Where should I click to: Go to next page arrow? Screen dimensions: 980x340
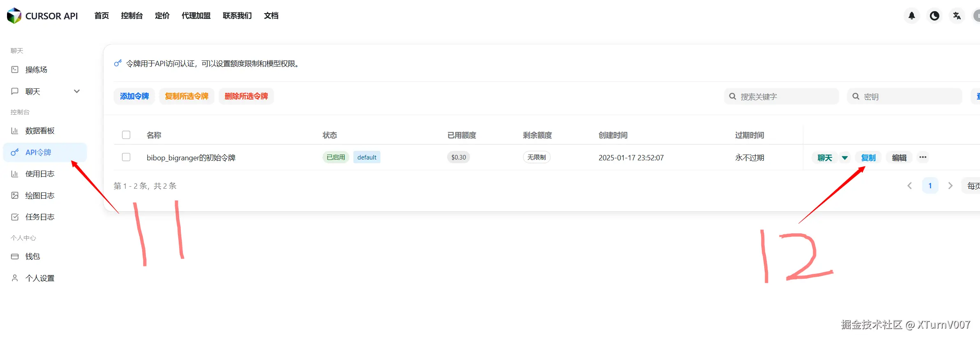(x=950, y=186)
